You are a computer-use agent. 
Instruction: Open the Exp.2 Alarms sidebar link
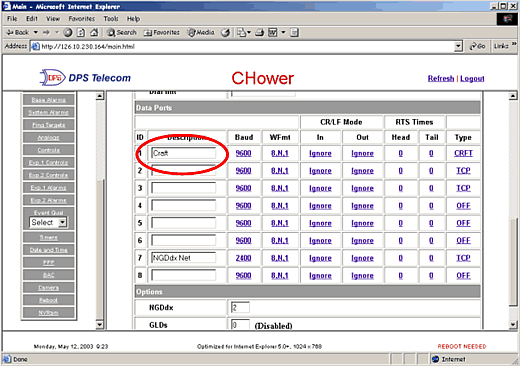pos(49,200)
